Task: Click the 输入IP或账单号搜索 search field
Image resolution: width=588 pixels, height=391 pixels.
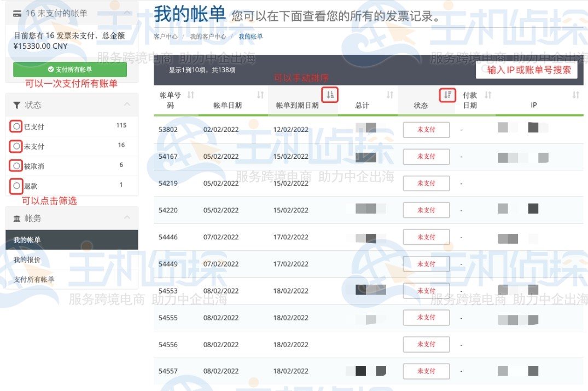Action: pos(527,70)
